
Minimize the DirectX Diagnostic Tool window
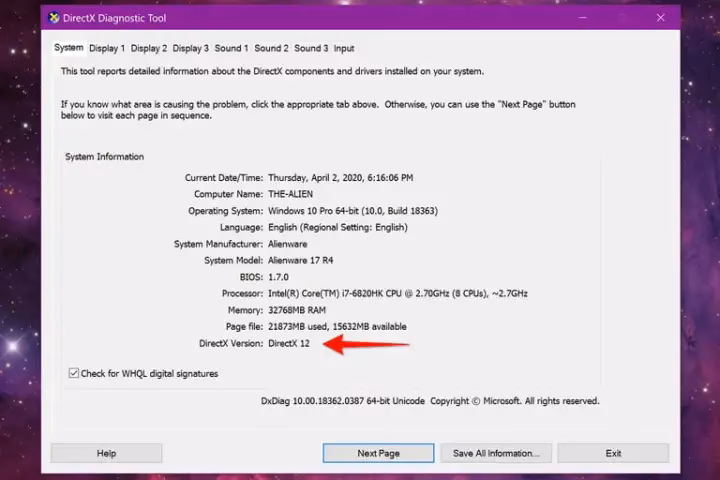[x=583, y=17]
